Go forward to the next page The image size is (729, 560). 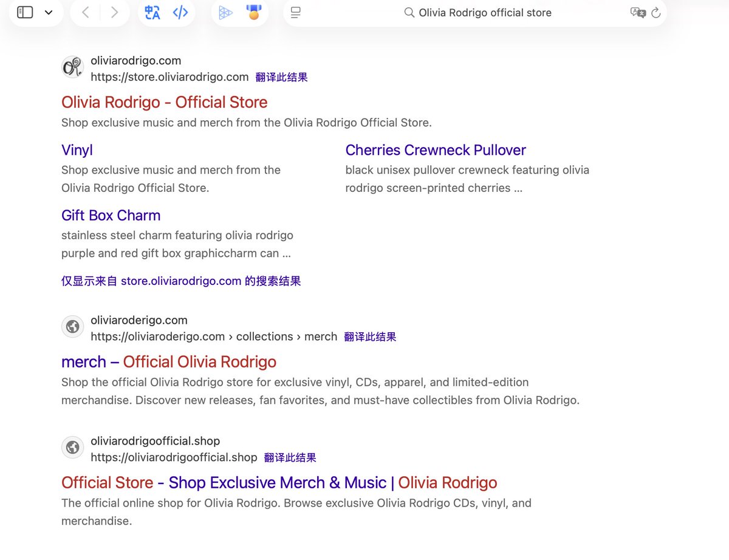pos(114,12)
